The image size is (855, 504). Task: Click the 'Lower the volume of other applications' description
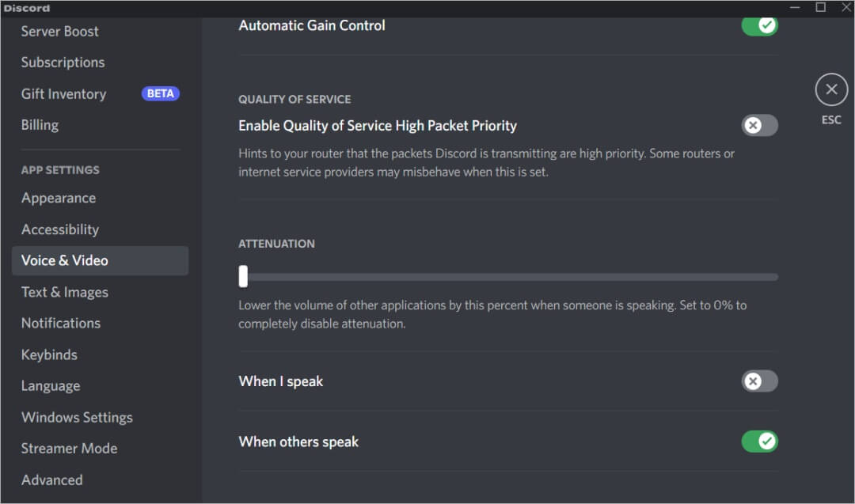(x=492, y=314)
